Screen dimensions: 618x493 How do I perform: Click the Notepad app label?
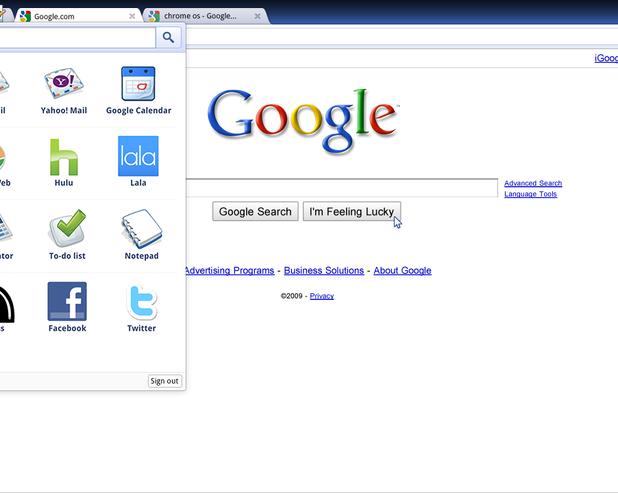141,256
